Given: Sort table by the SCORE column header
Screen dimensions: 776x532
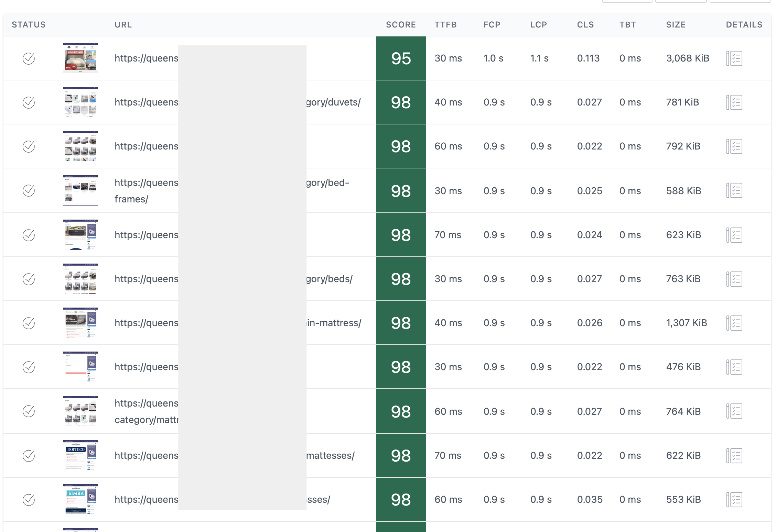Looking at the screenshot, I should click(401, 25).
